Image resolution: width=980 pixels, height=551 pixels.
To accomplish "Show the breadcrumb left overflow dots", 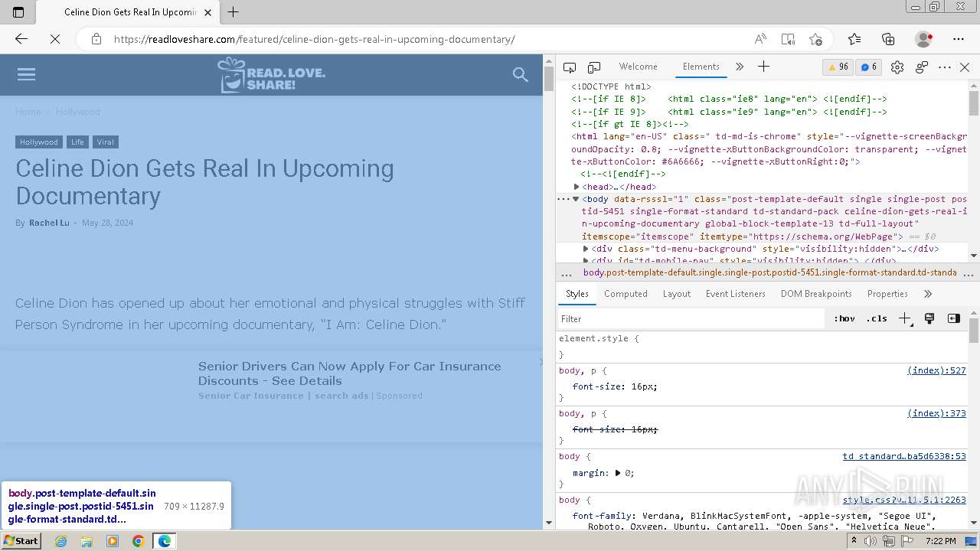I will click(x=567, y=273).
